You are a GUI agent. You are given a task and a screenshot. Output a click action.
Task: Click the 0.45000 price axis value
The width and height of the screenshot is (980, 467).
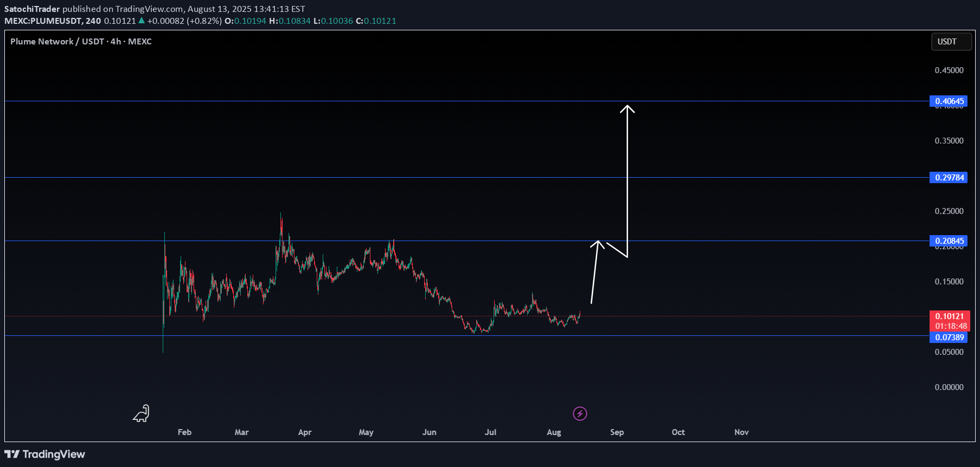949,70
